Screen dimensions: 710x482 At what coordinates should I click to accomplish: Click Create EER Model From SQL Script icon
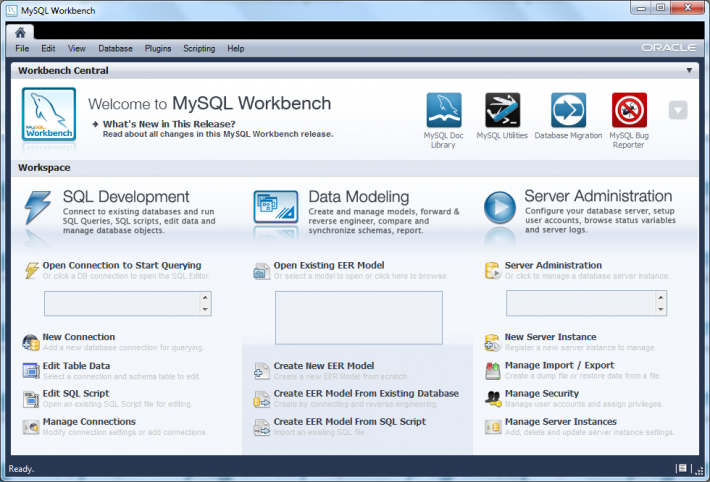pyautogui.click(x=262, y=427)
